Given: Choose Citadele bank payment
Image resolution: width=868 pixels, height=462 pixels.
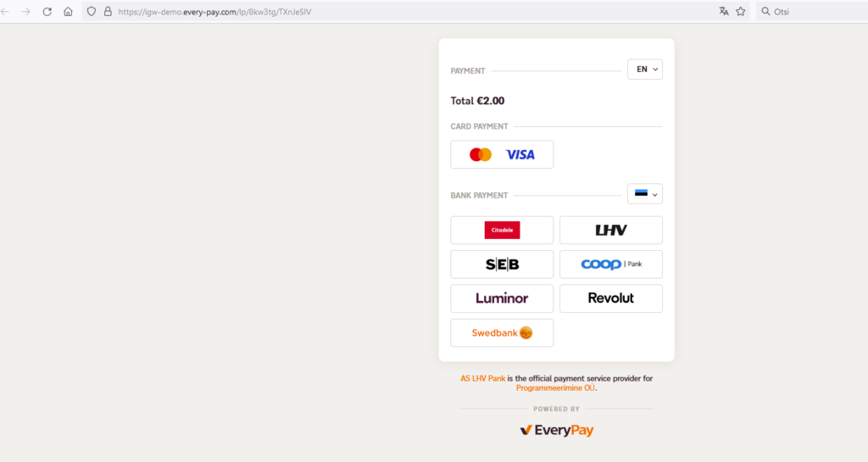Looking at the screenshot, I should coord(502,231).
